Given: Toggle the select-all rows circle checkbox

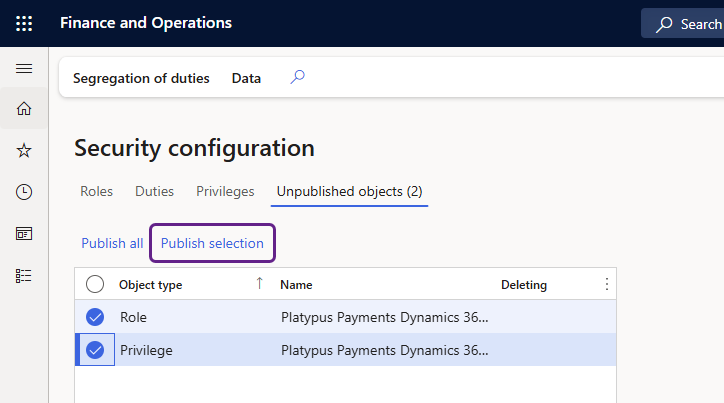Looking at the screenshot, I should click(95, 284).
